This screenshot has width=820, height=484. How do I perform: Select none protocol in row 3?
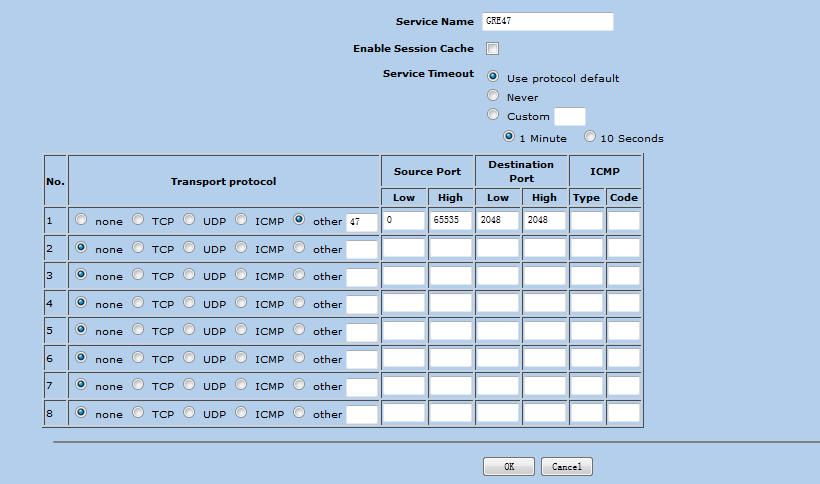click(x=81, y=274)
